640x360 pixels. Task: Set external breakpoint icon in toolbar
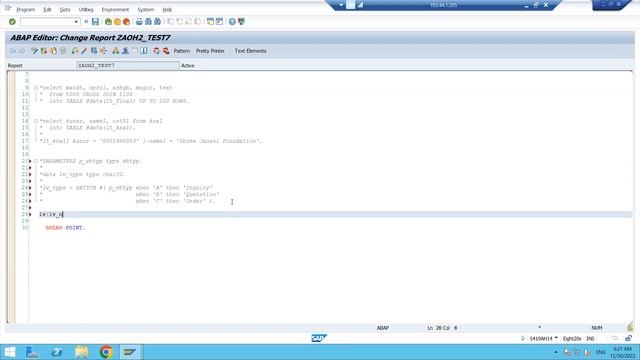pos(166,51)
